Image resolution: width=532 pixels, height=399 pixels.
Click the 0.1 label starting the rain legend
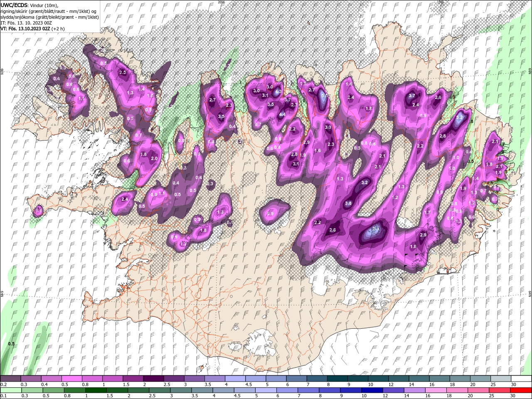[3, 397]
